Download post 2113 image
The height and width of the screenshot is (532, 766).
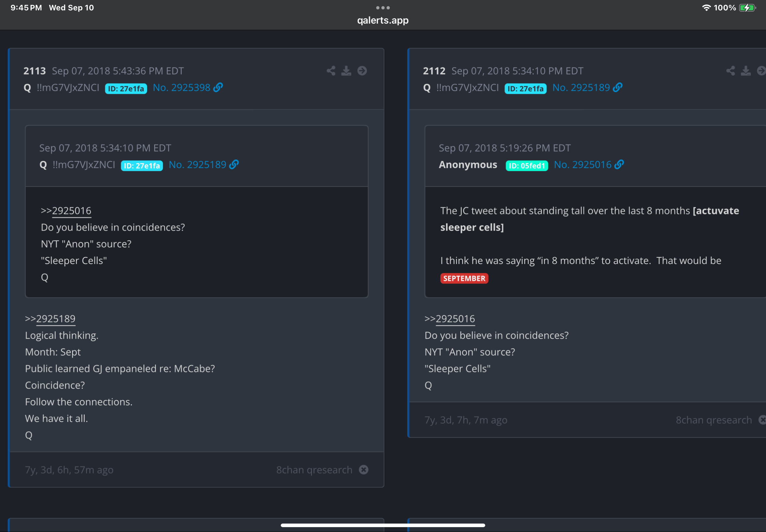coord(346,71)
